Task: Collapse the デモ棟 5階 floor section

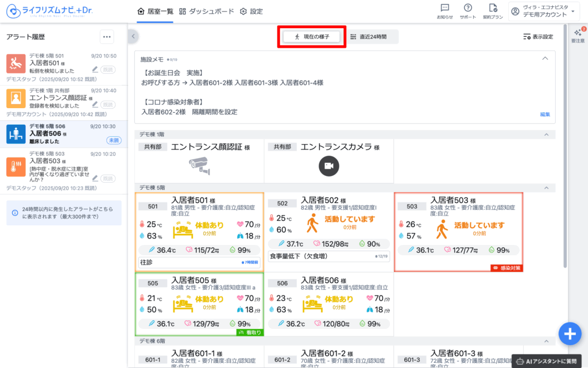Action: tap(545, 187)
